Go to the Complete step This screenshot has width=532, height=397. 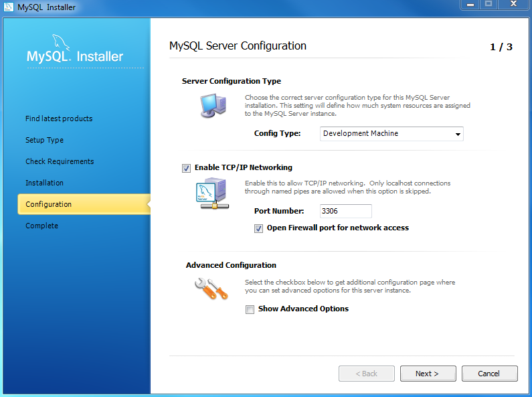41,226
